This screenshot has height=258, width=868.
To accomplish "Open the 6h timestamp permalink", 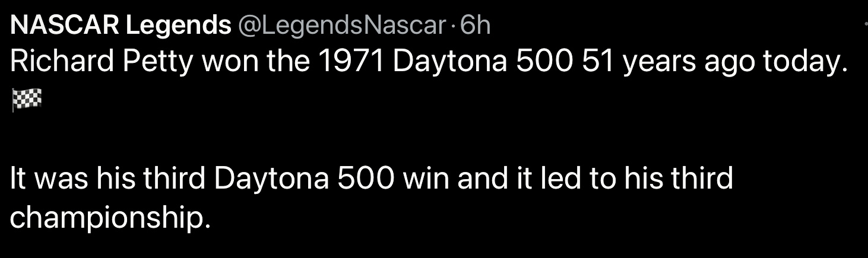I will pos(476,26).
